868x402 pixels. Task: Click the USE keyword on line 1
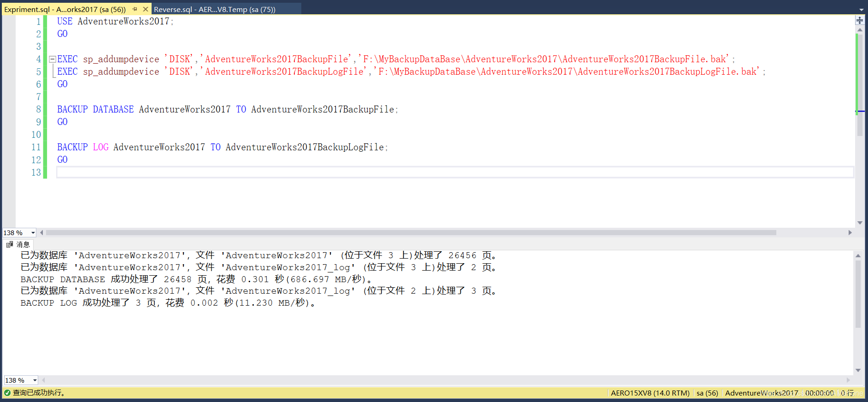[65, 21]
